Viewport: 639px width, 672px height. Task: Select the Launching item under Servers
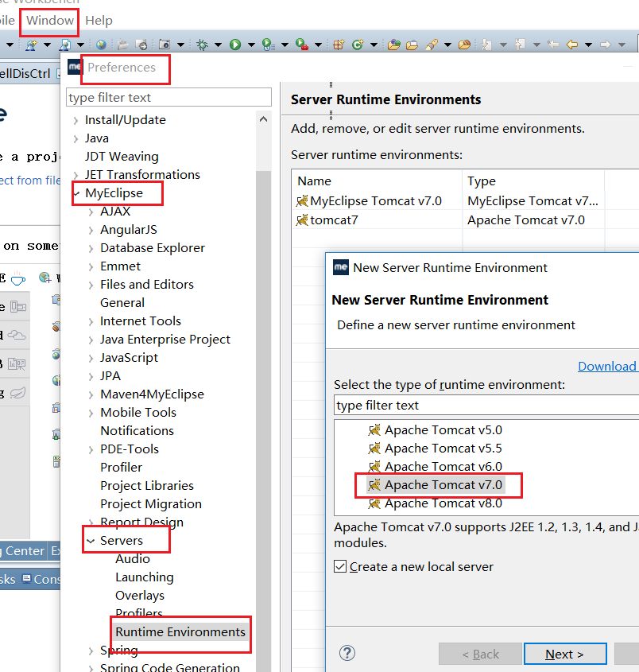[x=145, y=577]
